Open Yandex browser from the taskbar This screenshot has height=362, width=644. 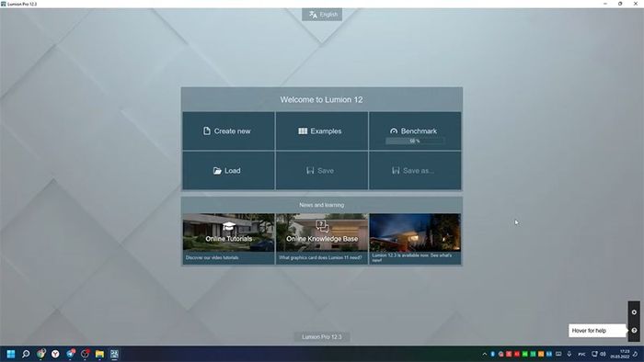coord(55,354)
